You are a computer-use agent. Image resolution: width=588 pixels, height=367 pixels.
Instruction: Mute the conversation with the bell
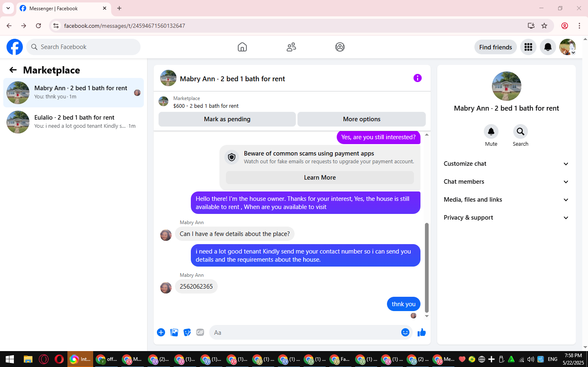pyautogui.click(x=491, y=131)
